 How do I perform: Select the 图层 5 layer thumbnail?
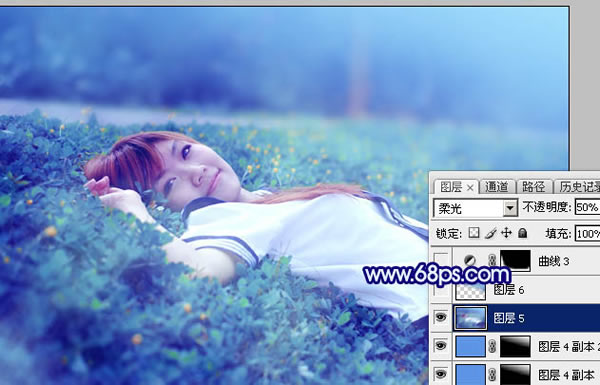(470, 318)
